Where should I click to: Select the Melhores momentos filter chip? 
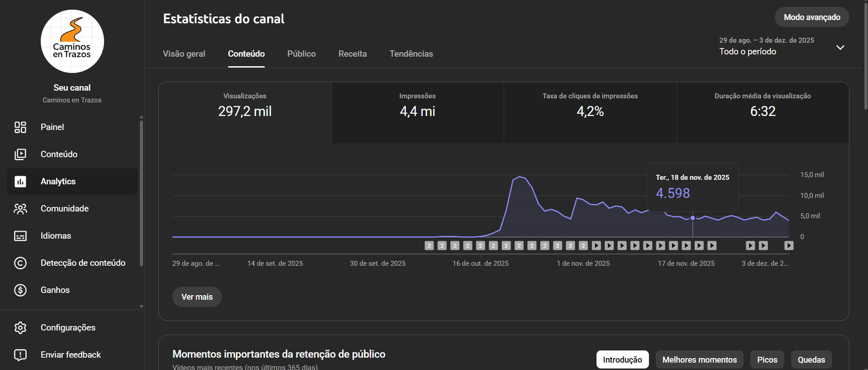pyautogui.click(x=699, y=360)
